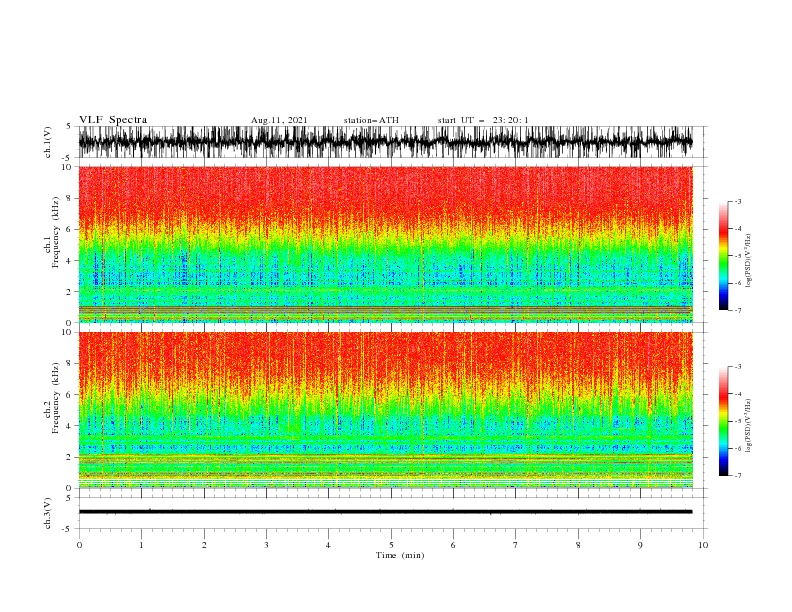Click the ch.3(V) axis label
The height and width of the screenshot is (612, 792).
(x=48, y=513)
